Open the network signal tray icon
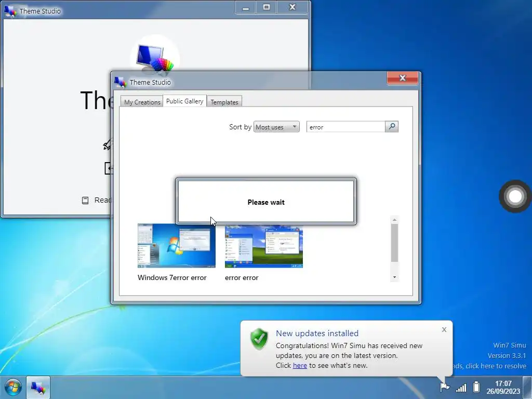The height and width of the screenshot is (399, 532). click(461, 387)
